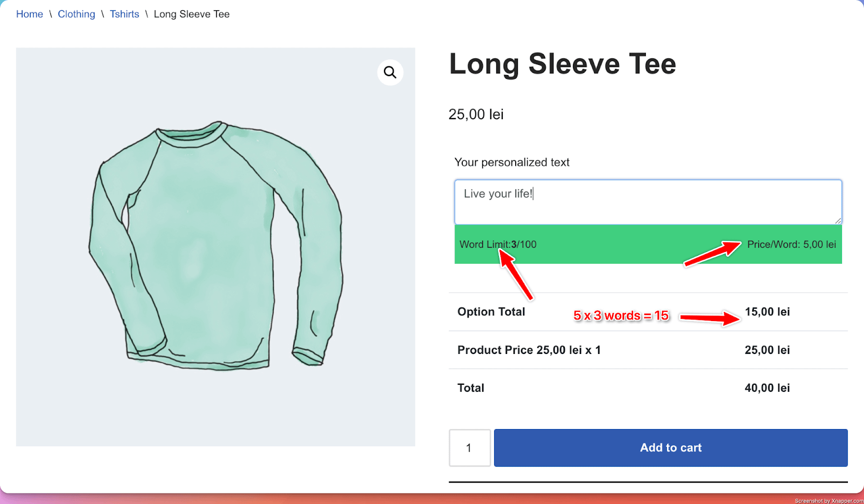The height and width of the screenshot is (504, 864).
Task: Click inside the personalized text box
Action: [x=648, y=202]
